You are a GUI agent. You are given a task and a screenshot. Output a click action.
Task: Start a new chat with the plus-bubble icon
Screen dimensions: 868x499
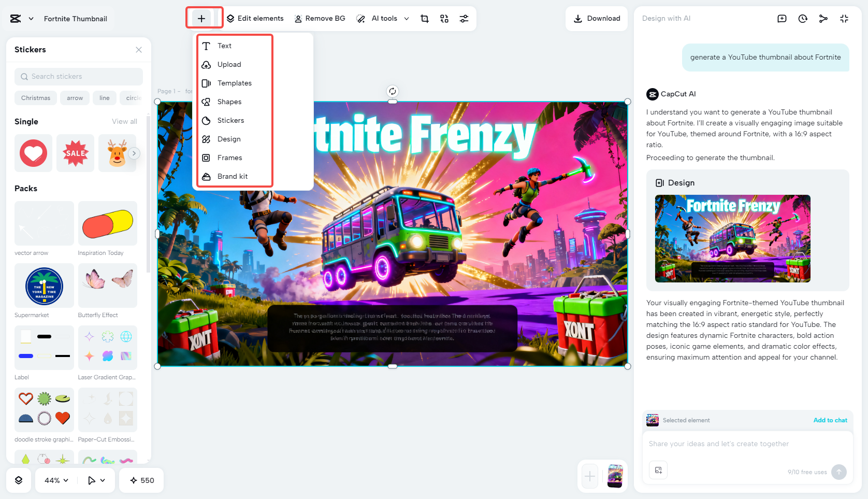[x=782, y=18]
